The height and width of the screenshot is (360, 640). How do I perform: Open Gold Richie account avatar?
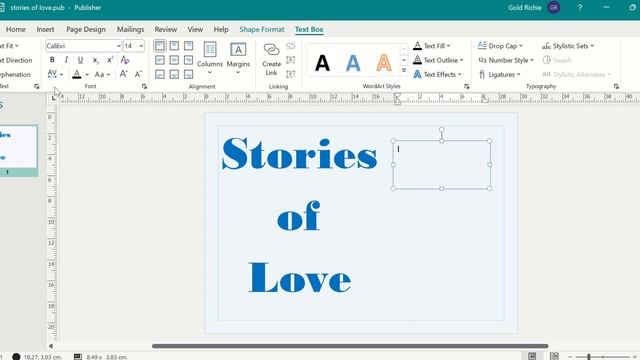click(x=553, y=7)
